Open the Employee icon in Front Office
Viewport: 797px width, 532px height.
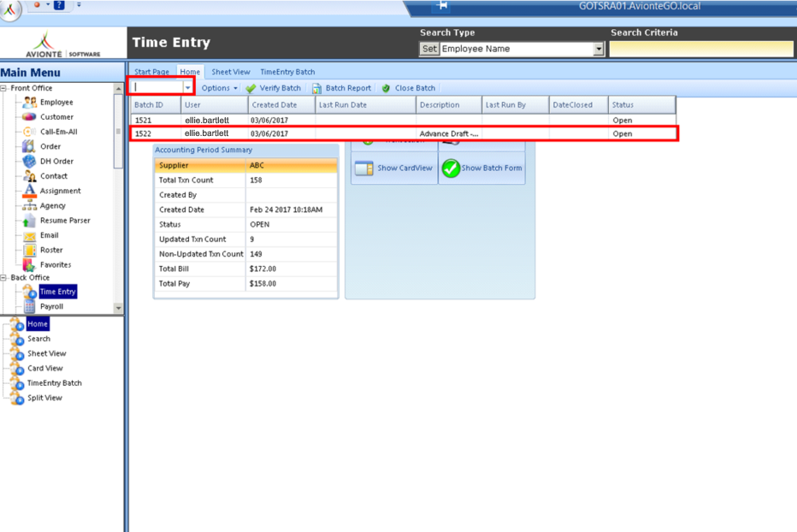coord(29,103)
